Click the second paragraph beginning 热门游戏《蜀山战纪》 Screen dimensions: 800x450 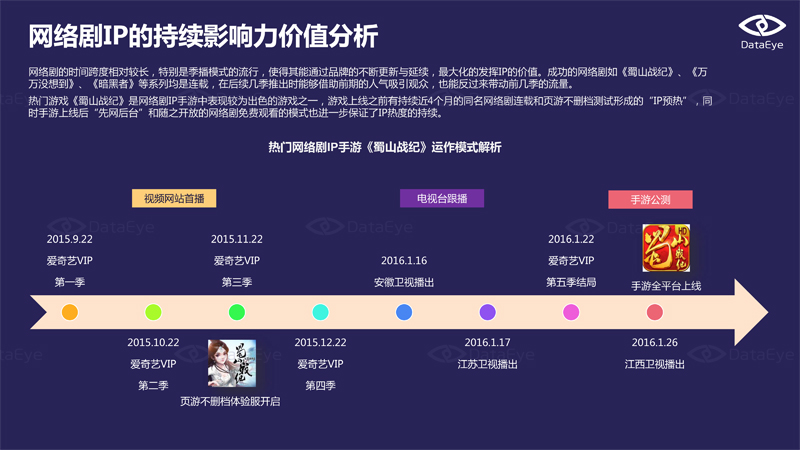point(370,107)
